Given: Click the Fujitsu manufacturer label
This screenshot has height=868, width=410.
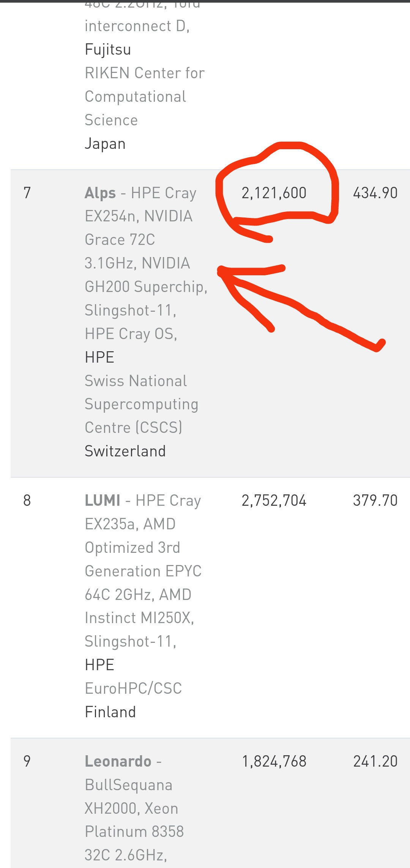Looking at the screenshot, I should point(108,49).
